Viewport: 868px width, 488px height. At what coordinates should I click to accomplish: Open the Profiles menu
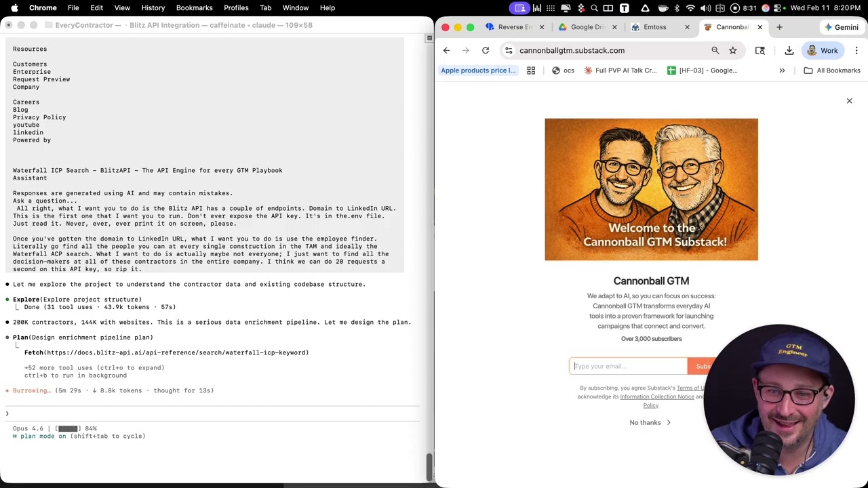point(236,8)
